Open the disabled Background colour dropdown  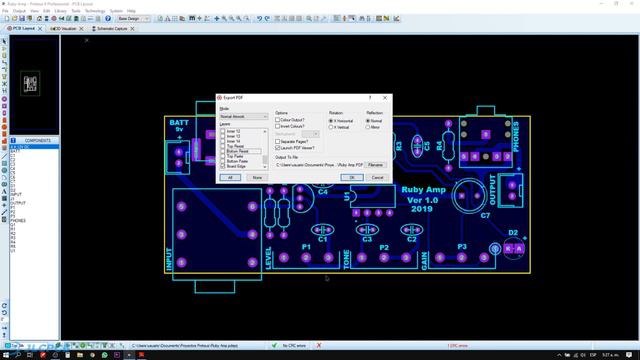point(311,134)
